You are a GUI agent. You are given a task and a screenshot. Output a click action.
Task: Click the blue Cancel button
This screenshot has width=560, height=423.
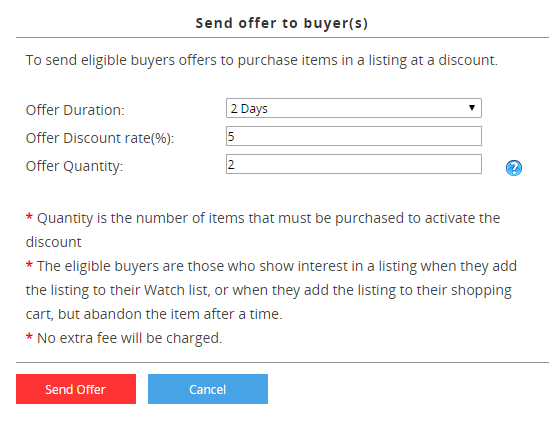pos(208,389)
